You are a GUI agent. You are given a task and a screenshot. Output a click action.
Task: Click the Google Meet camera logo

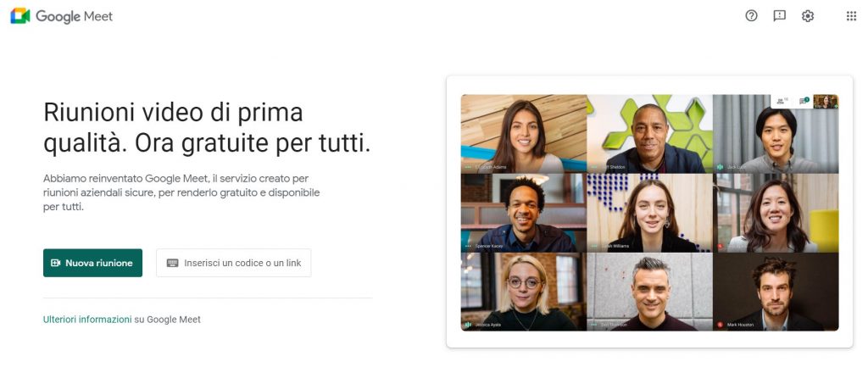coord(20,16)
